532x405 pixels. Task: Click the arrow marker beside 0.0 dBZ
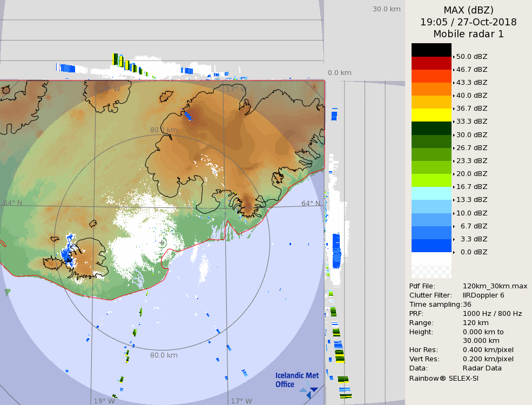point(454,252)
